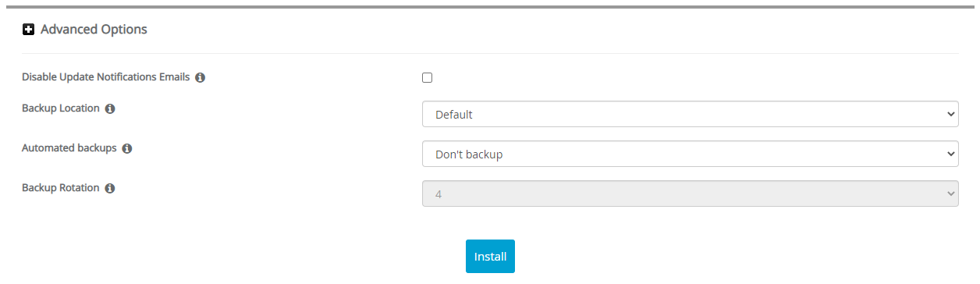
Task: Click info icon beside Backup Location
Action: [x=110, y=109]
